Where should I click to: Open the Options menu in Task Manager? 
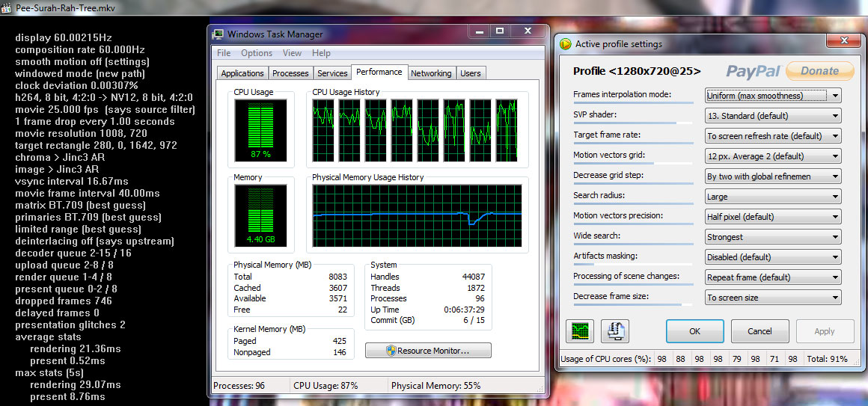click(x=257, y=53)
